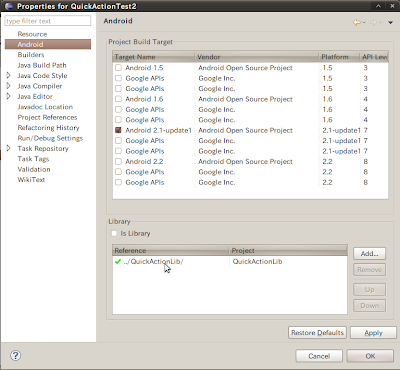The height and width of the screenshot is (370, 400).
Task: Click the Reference column header
Action: pyautogui.click(x=170, y=250)
